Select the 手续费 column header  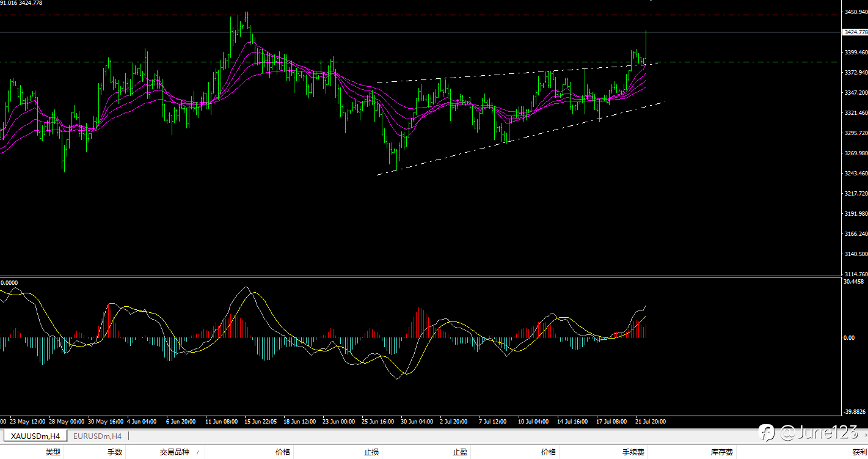pyautogui.click(x=633, y=452)
